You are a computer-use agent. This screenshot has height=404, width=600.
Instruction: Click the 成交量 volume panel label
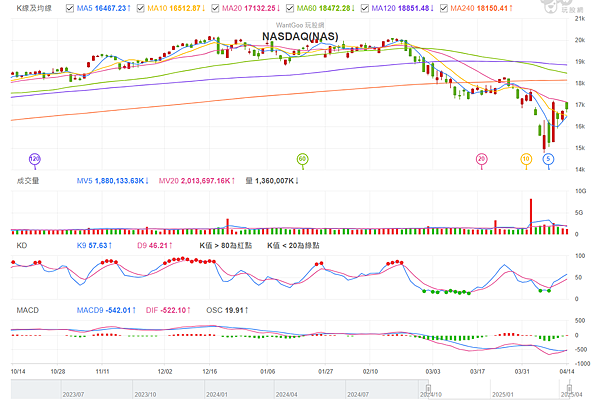click(28, 181)
